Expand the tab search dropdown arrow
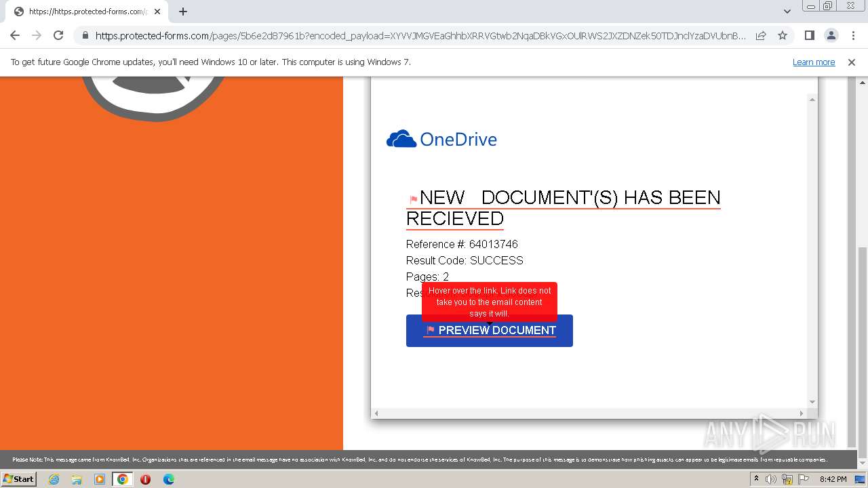The image size is (868, 488). 787,12
